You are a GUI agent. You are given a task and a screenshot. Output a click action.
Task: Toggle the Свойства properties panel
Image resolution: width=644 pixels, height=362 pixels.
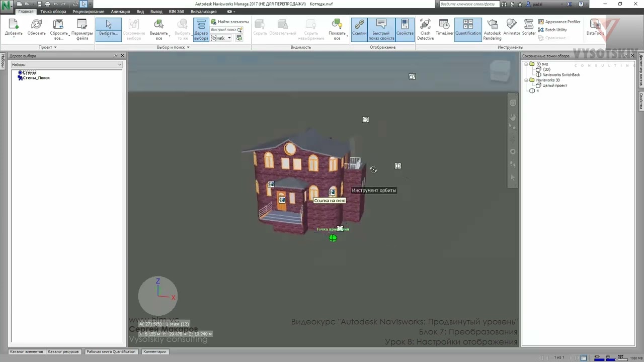pos(405,30)
